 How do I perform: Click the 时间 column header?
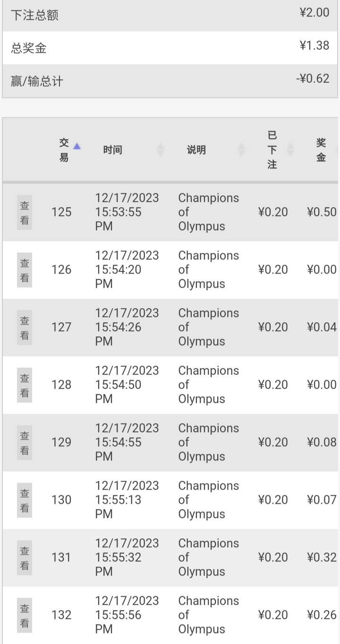coord(112,150)
